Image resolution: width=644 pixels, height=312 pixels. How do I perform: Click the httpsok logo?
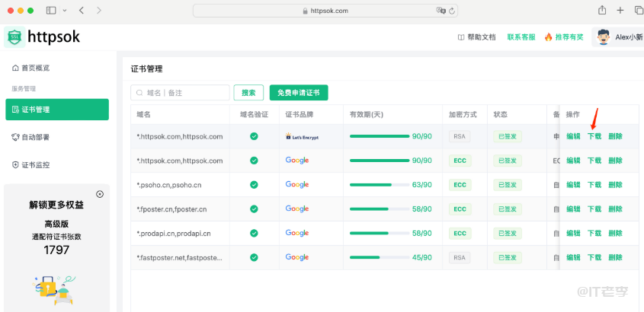point(42,37)
